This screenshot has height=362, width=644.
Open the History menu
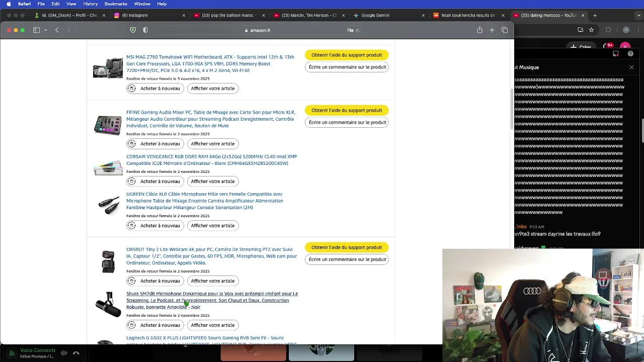tap(91, 4)
